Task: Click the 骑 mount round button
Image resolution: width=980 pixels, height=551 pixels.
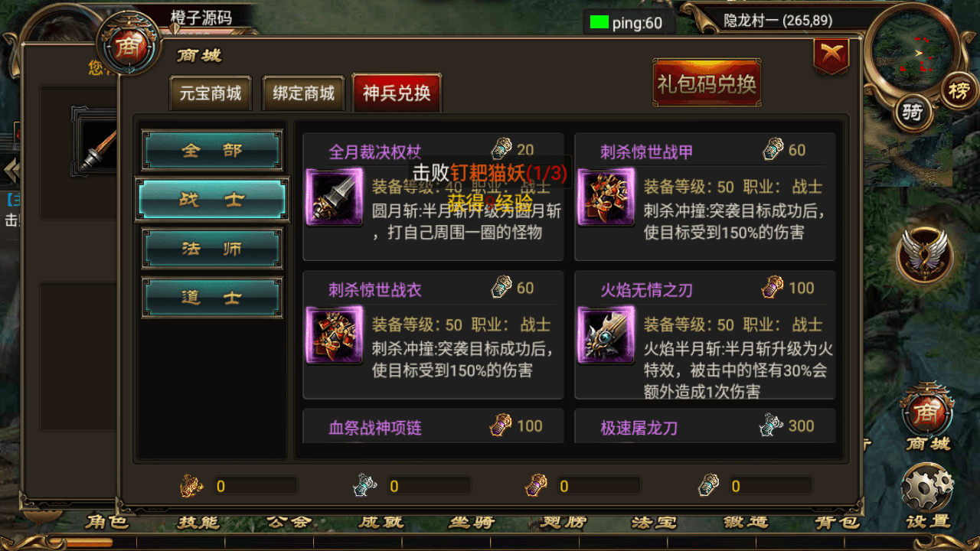Action: coord(913,113)
